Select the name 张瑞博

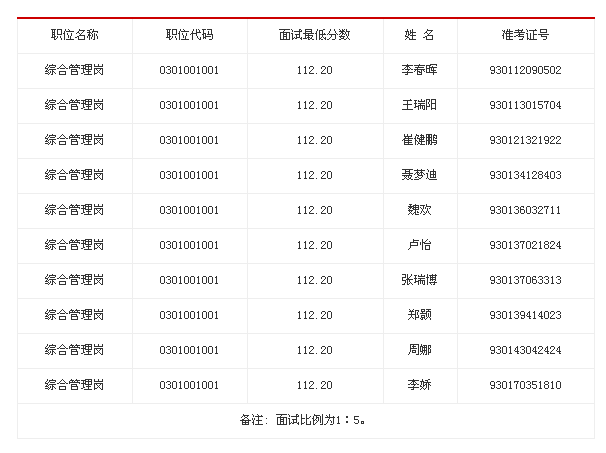[419, 280]
